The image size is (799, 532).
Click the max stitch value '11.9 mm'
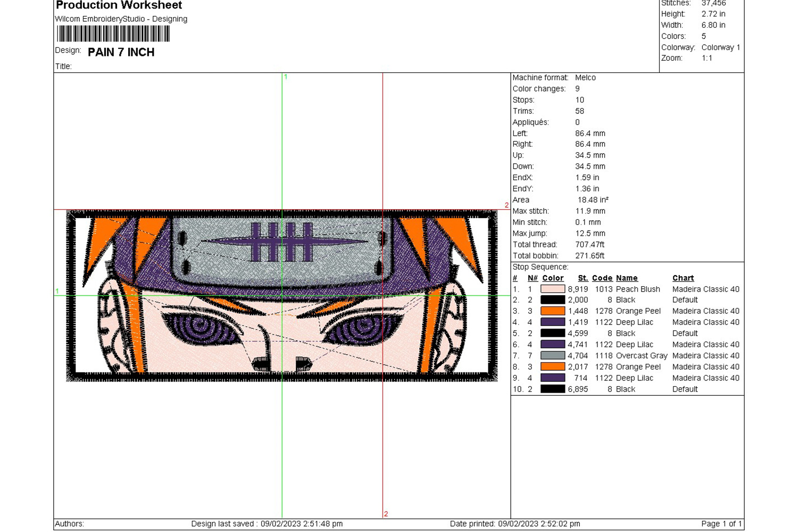tap(590, 211)
